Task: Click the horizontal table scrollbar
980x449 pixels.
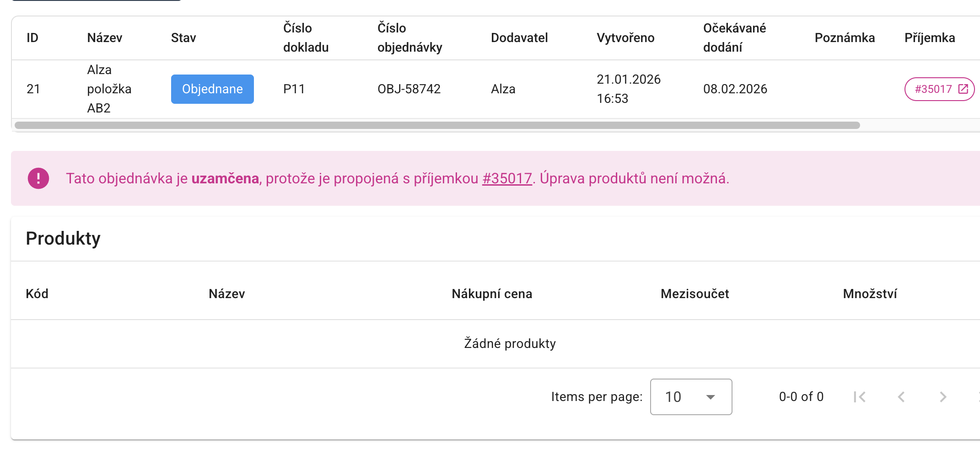Action: (x=437, y=125)
